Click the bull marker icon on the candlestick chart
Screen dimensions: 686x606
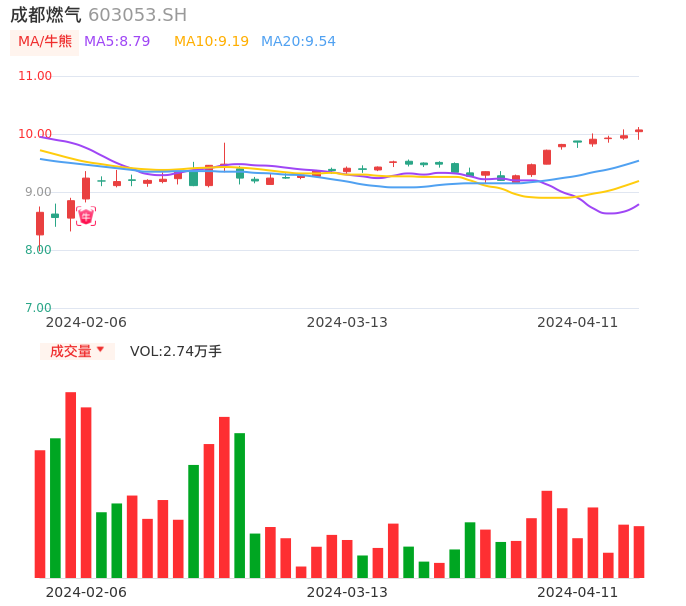click(86, 217)
